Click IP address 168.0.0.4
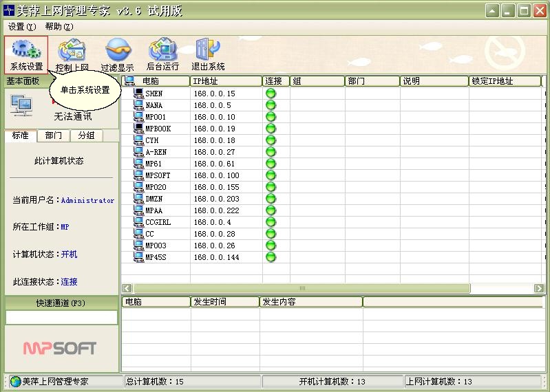Image resolution: width=550 pixels, height=392 pixels. 212,222
